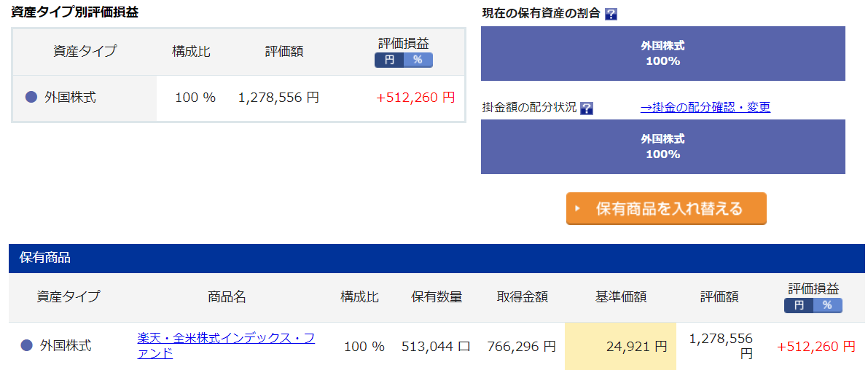Open 楽天・全米株式インデックス・ファンド fund link
The image size is (868, 370).
(226, 346)
